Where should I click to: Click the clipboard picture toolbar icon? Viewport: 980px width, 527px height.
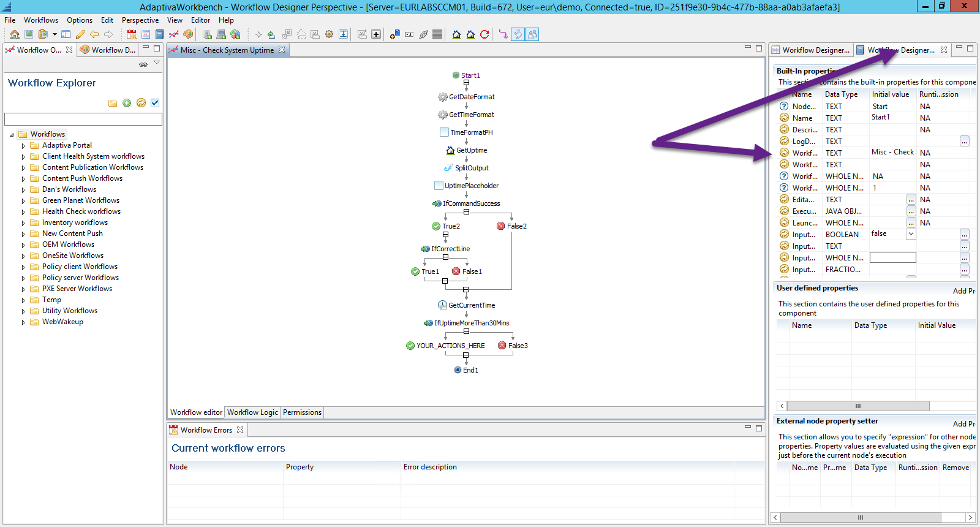pos(43,34)
